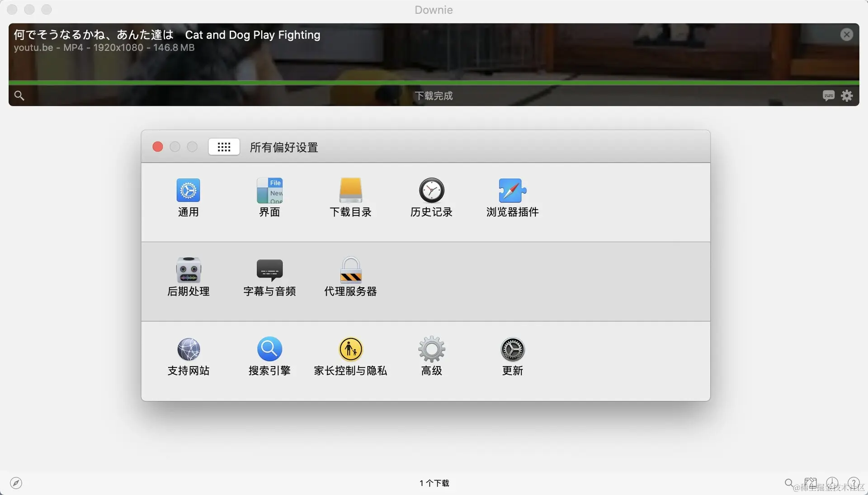Image resolution: width=868 pixels, height=495 pixels.
Task: Open the 字幕与音频 subtitles and audio settings
Action: point(269,277)
